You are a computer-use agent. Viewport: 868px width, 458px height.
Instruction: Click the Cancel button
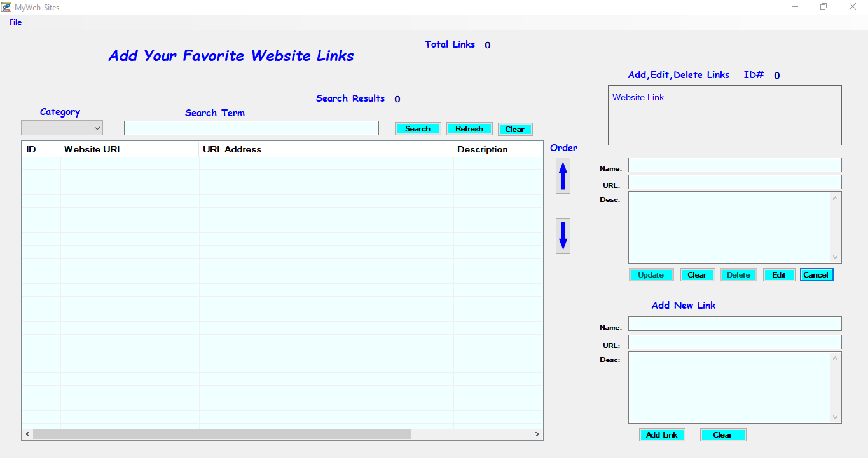point(816,274)
